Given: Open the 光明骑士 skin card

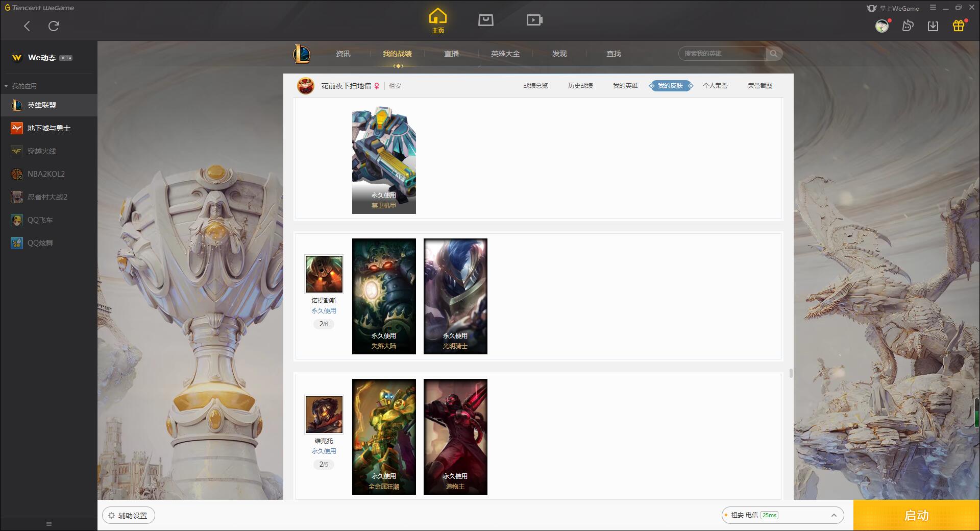Looking at the screenshot, I should point(455,296).
